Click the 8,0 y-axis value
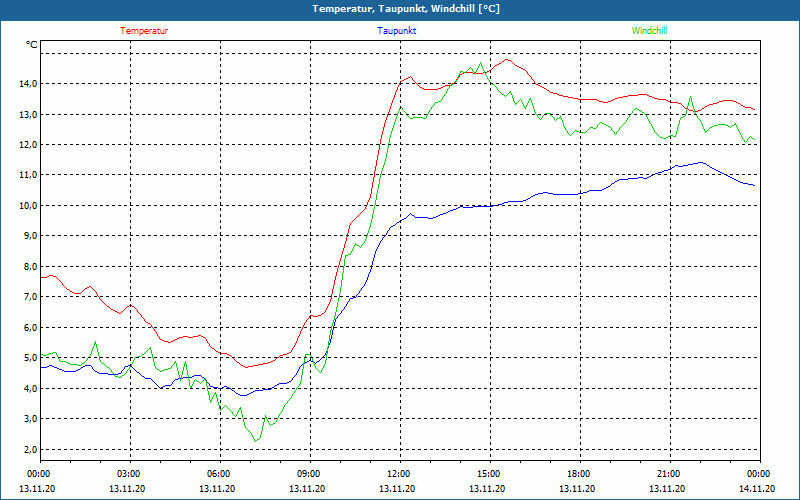The image size is (800, 500). tap(30, 266)
